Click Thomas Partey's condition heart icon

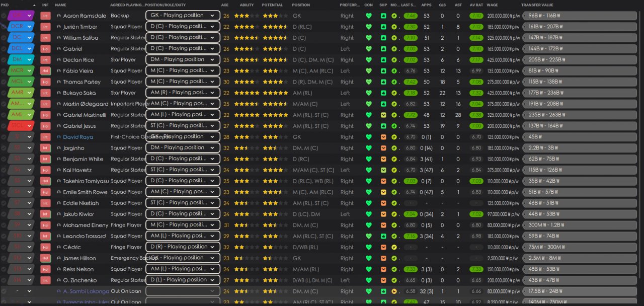pyautogui.click(x=369, y=82)
